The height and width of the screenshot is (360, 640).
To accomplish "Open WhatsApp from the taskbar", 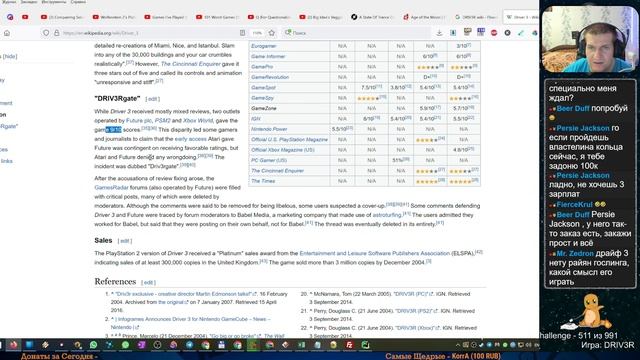I will (x=93, y=345).
